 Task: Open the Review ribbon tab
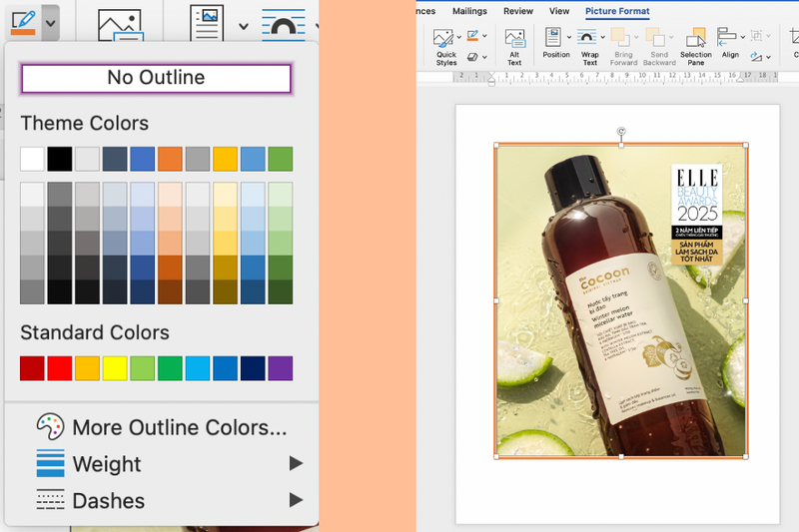[518, 11]
